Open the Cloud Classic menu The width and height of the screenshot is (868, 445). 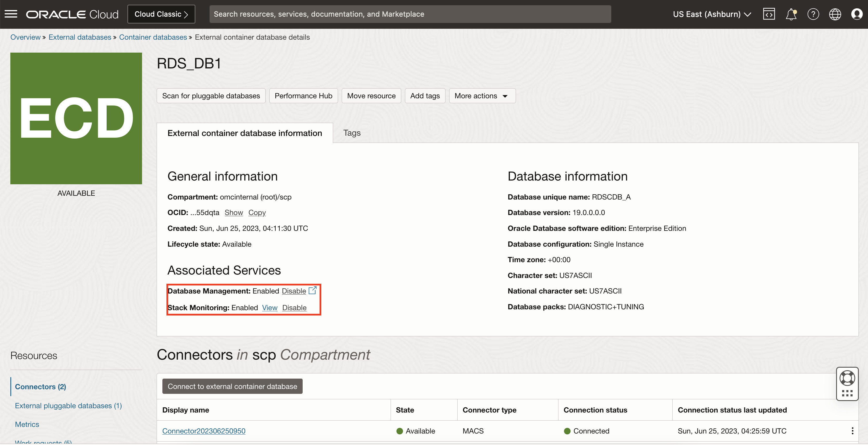pyautogui.click(x=161, y=14)
